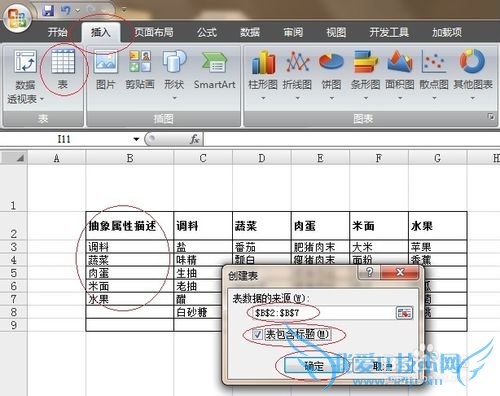Screen dimensions: 500x396
Task: Expand the Pie chart dropdown arrow
Action: point(331,98)
